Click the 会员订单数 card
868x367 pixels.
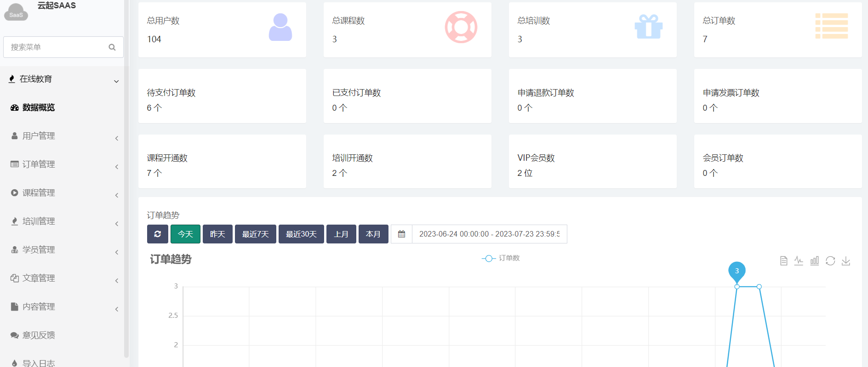click(x=778, y=161)
